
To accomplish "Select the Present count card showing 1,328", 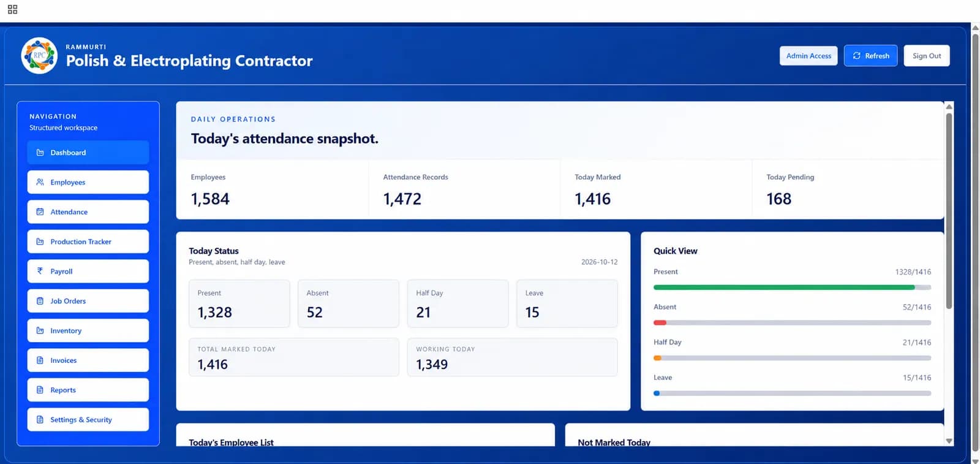I will click(x=239, y=304).
